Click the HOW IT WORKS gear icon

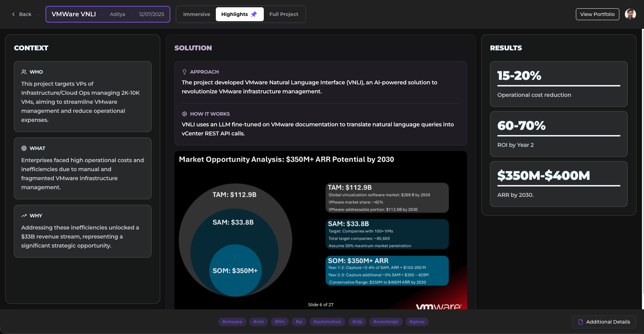click(x=185, y=114)
